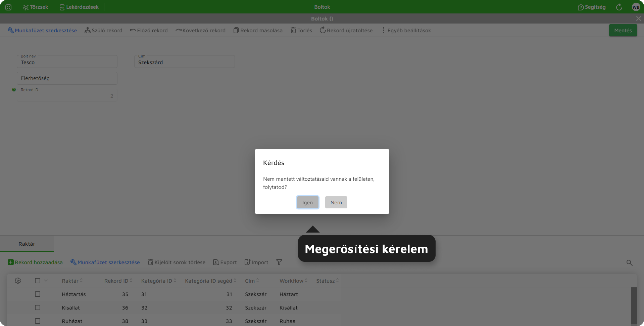Screen dimensions: 644x326
Task: Click the green Rekord ID help icon
Action: pos(14,90)
